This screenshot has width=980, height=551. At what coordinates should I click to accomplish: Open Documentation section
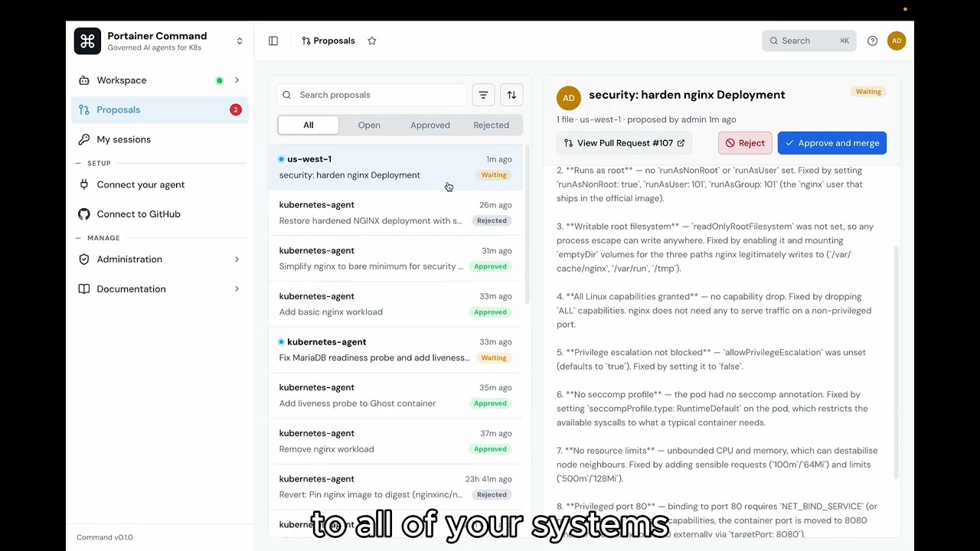[160, 289]
